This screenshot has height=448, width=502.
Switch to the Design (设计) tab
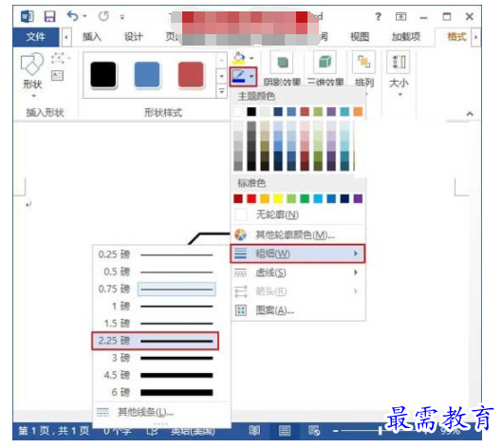(133, 37)
